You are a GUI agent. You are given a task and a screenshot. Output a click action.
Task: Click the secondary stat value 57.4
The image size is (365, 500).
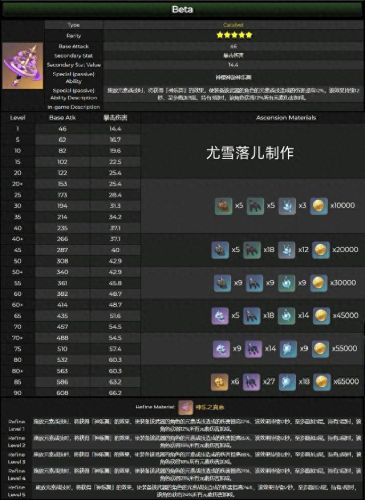click(115, 349)
